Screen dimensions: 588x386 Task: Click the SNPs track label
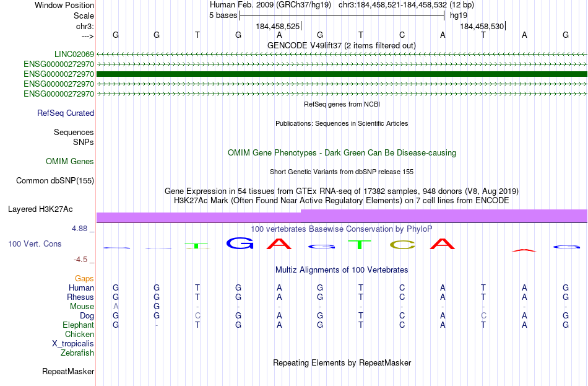84,143
